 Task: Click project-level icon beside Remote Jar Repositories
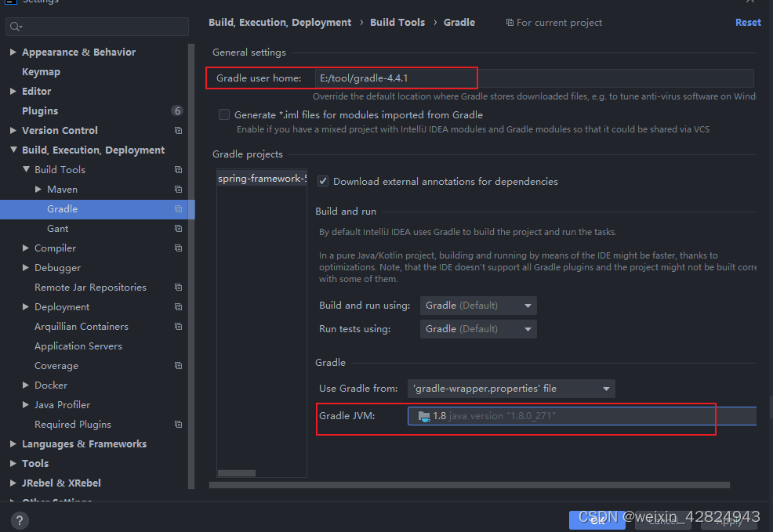coord(179,288)
